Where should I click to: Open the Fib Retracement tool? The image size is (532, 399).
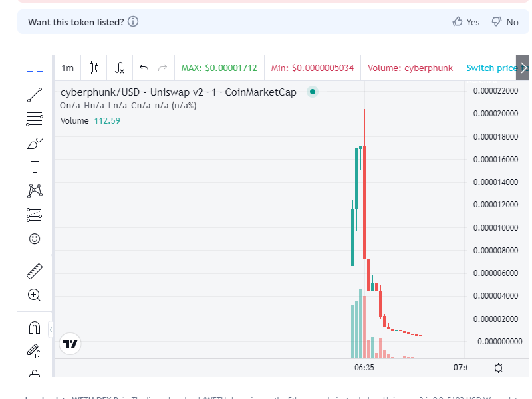pyautogui.click(x=34, y=119)
